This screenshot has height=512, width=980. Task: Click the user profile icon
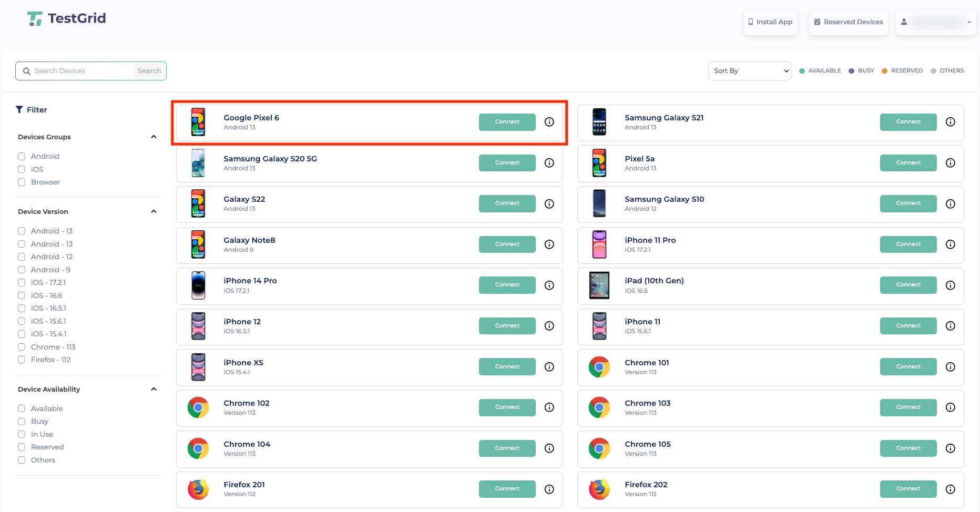904,22
